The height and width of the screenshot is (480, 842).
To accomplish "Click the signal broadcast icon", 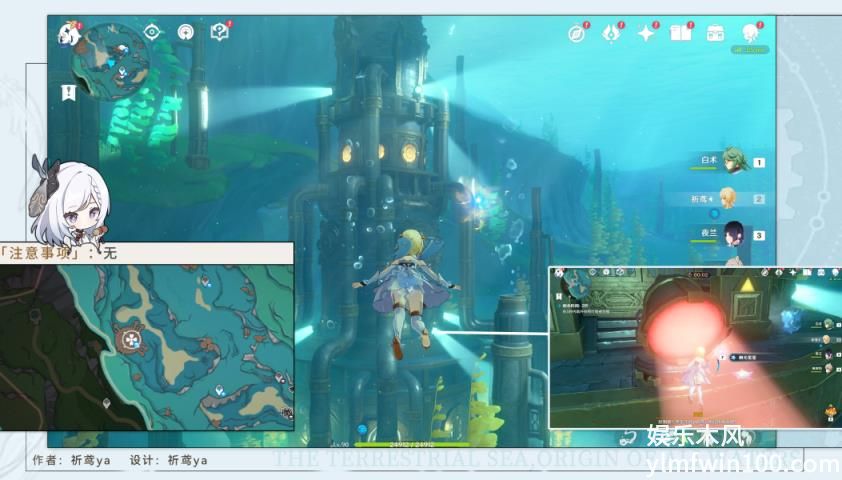I will (185, 32).
